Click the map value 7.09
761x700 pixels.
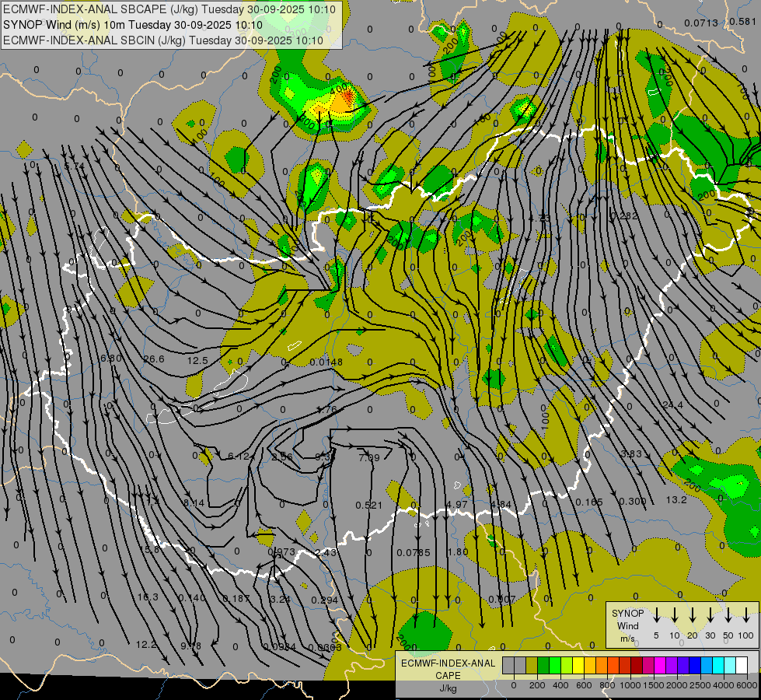tap(369, 457)
